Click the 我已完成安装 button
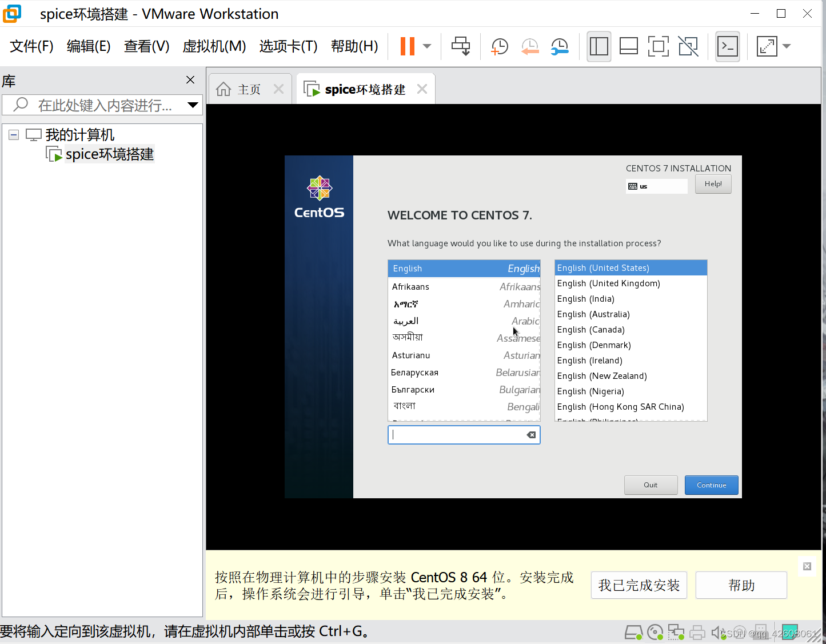This screenshot has height=644, width=826. tap(639, 585)
